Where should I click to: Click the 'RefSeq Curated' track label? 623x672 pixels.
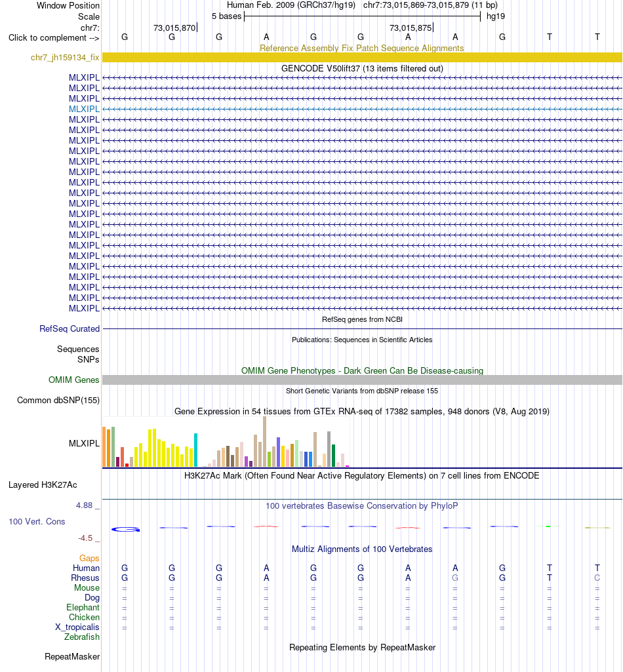(x=69, y=328)
